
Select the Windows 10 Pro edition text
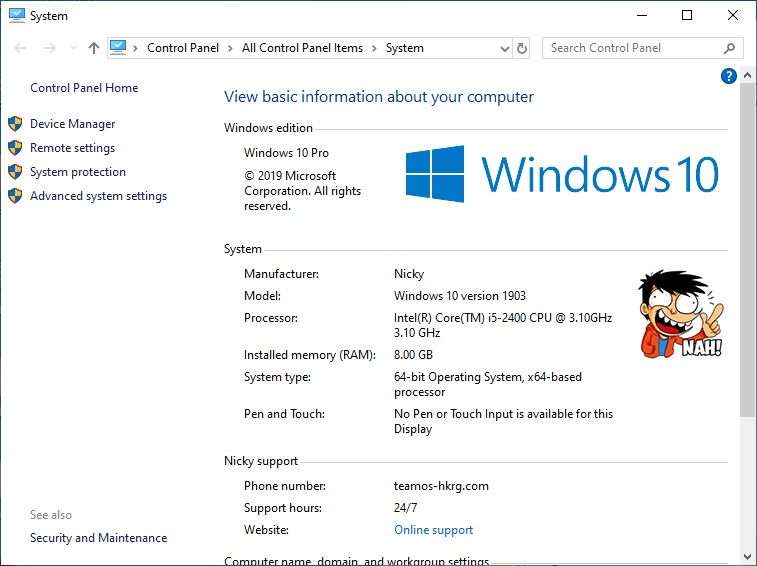(286, 153)
